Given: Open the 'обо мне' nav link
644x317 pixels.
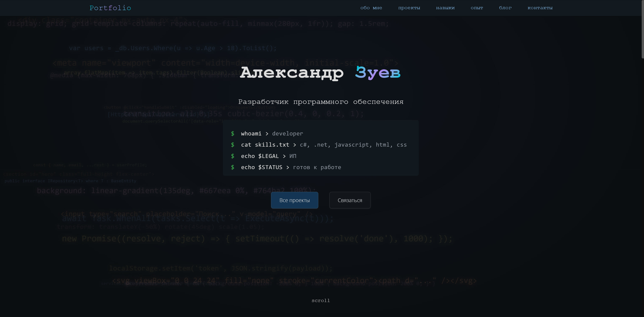Looking at the screenshot, I should pos(371,8).
